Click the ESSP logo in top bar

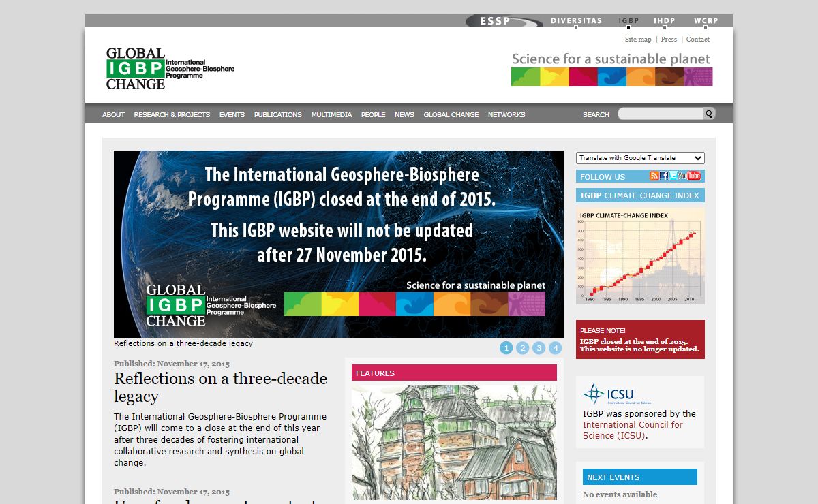tap(504, 21)
